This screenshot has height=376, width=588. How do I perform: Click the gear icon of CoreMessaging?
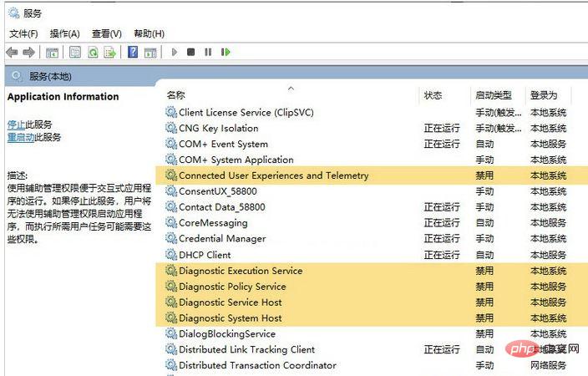(x=171, y=222)
